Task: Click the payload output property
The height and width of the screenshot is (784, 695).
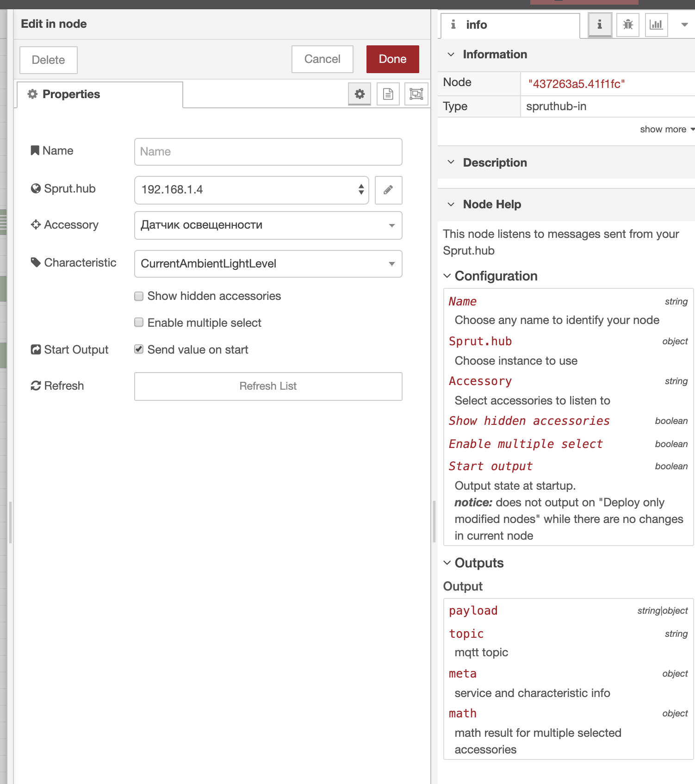Action: tap(473, 611)
